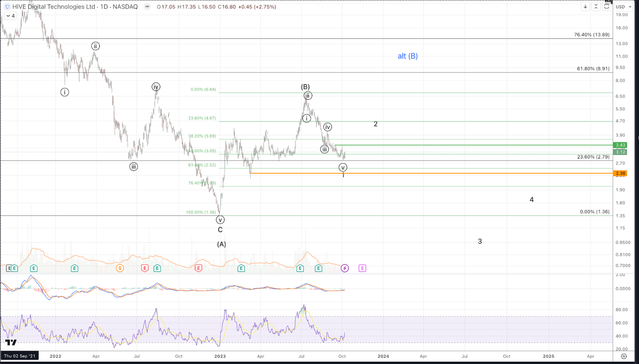
Task: Open the USD currency dropdown
Action: [623, 7]
